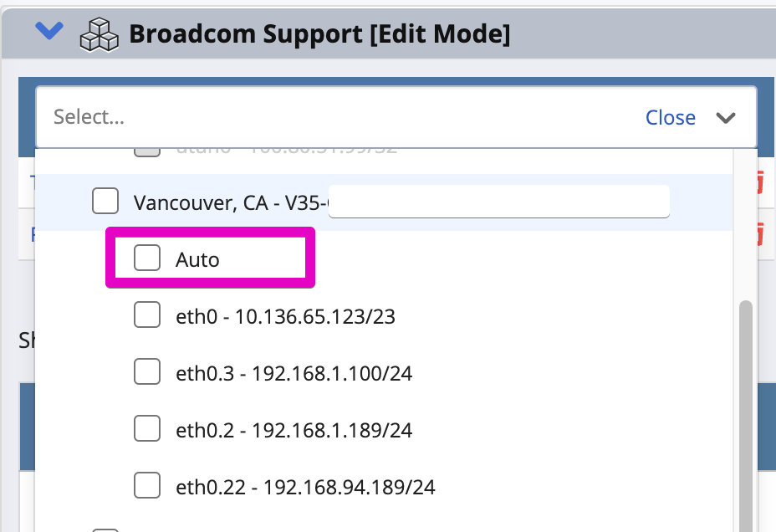Click the partially hidden utun0 checkbox
This screenshot has height=532, width=776.
coord(147,152)
